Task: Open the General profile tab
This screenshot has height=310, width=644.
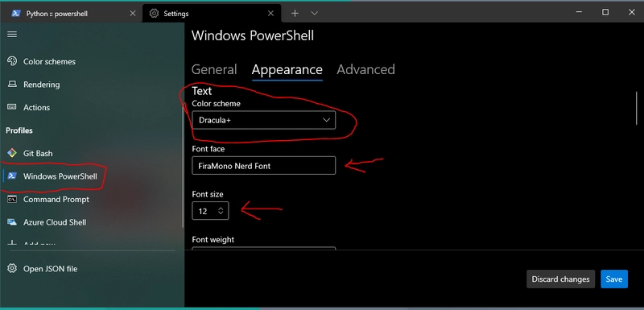Action: coord(214,69)
